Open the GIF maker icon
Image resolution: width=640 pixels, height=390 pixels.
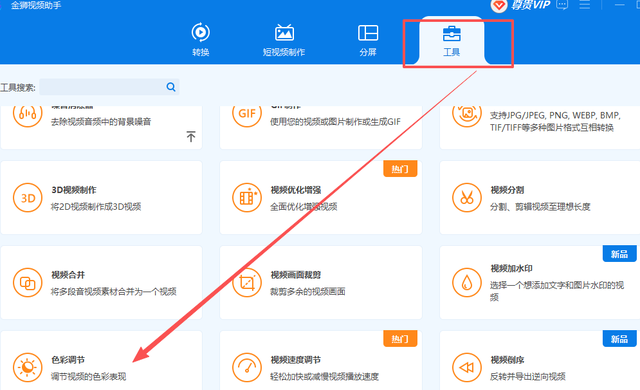click(247, 113)
